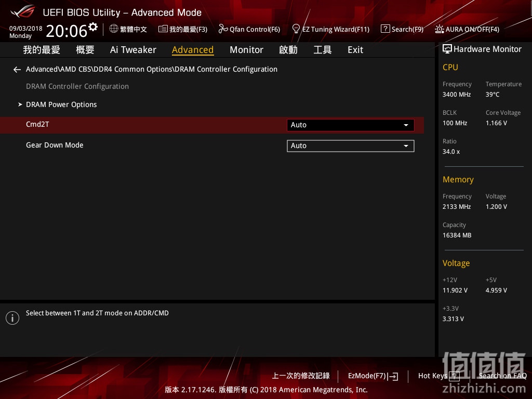This screenshot has height=399, width=532.
Task: Click the settings gear next to the clock
Action: (x=92, y=27)
